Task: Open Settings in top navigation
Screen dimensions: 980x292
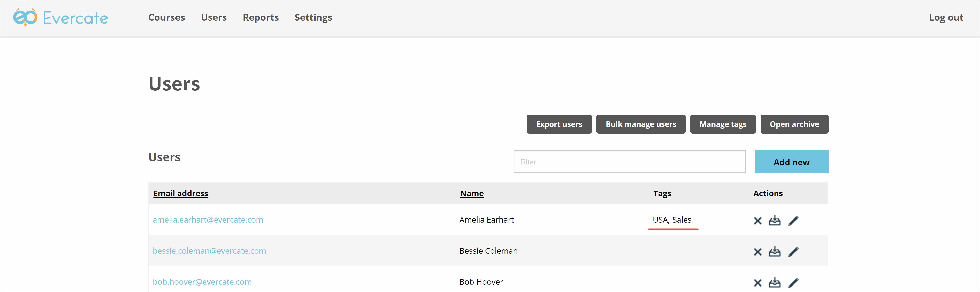Action: (313, 18)
